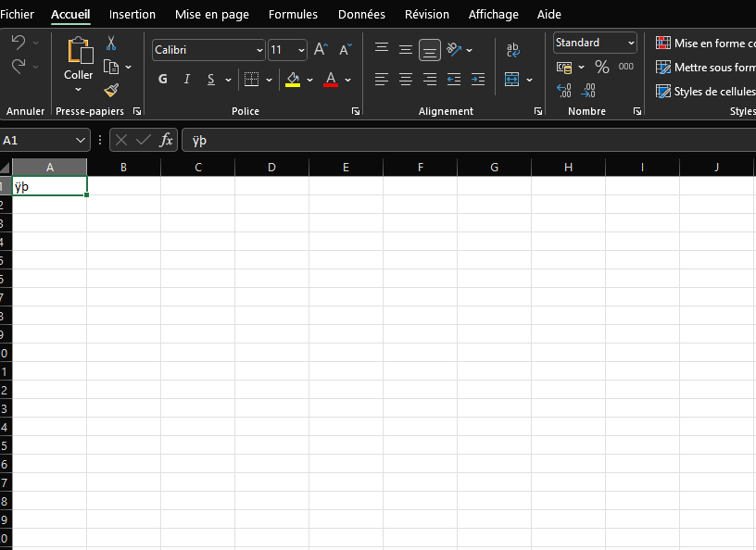Image resolution: width=756 pixels, height=550 pixels.
Task: Open the Insertion ribbon tab
Action: [x=132, y=15]
